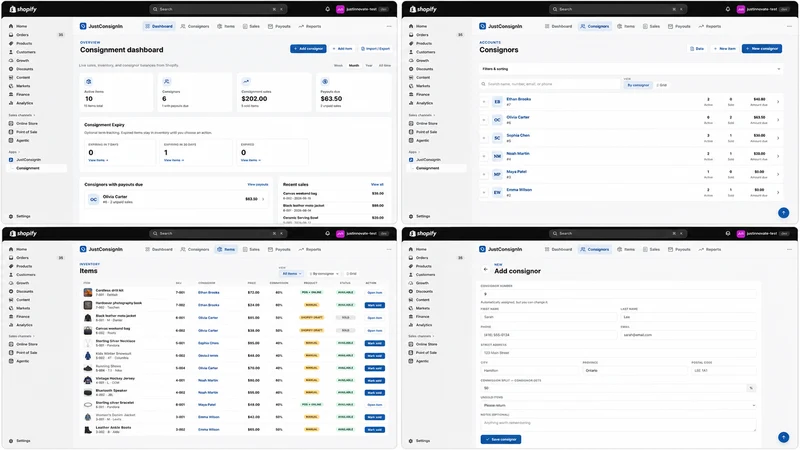The width and height of the screenshot is (800, 450).
Task: Open Emma Wilson details chevron at row end
Action: [x=778, y=192]
